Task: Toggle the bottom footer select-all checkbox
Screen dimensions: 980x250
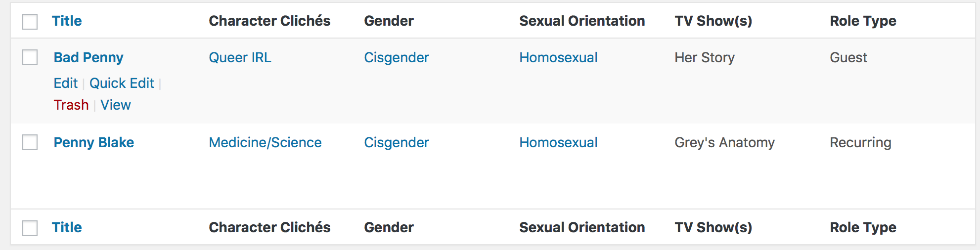Action: point(30,228)
